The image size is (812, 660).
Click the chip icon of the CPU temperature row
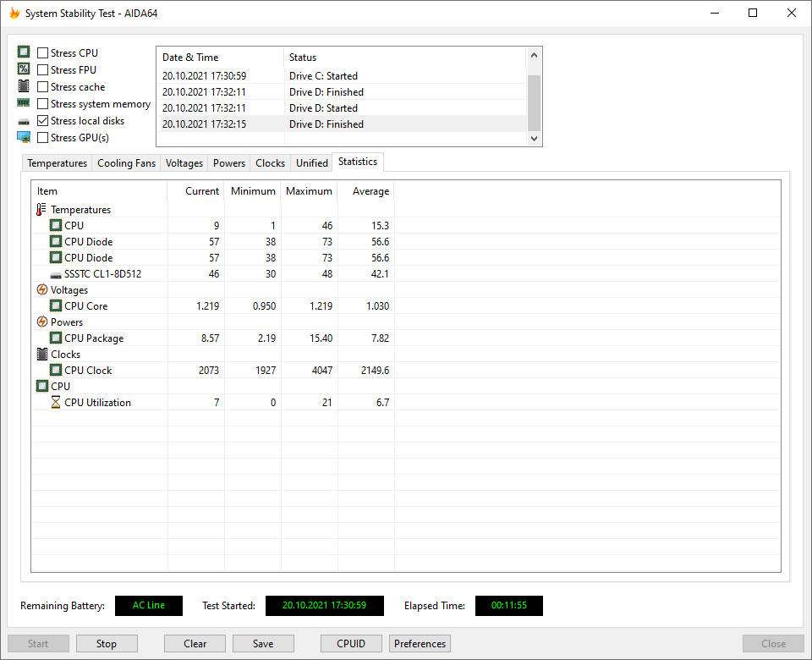coord(56,225)
